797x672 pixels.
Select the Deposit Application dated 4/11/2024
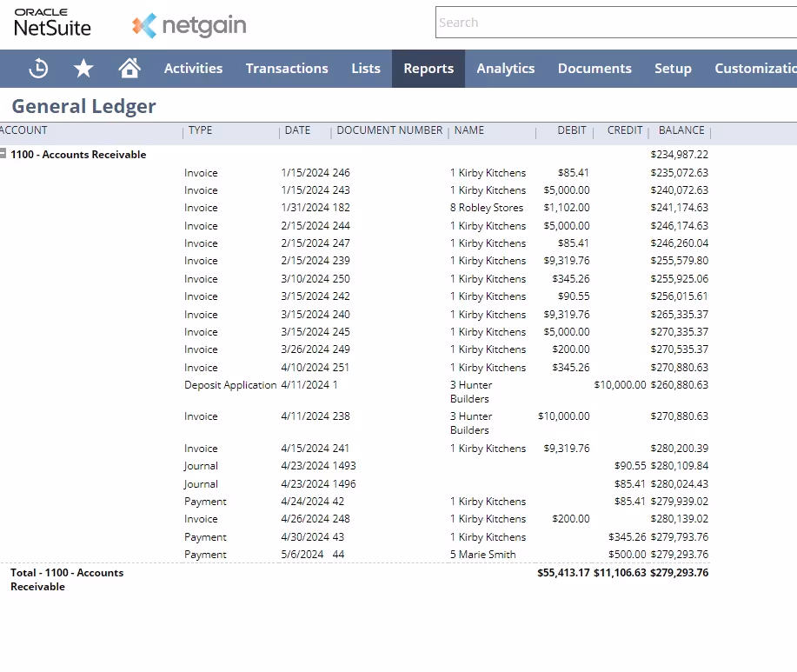tap(229, 384)
